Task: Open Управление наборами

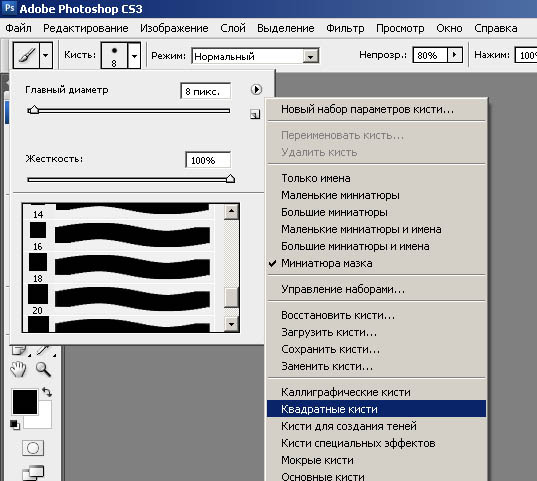Action: (x=376, y=289)
